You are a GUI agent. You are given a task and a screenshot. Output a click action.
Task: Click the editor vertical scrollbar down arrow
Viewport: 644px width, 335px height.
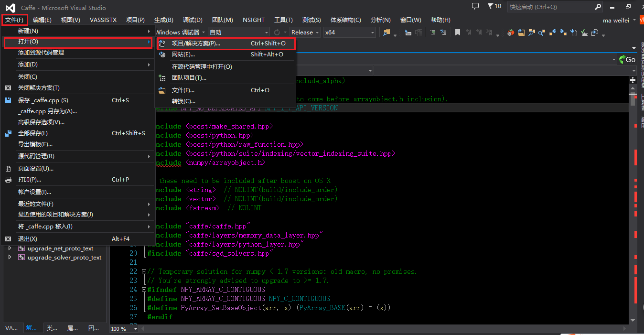point(633,321)
